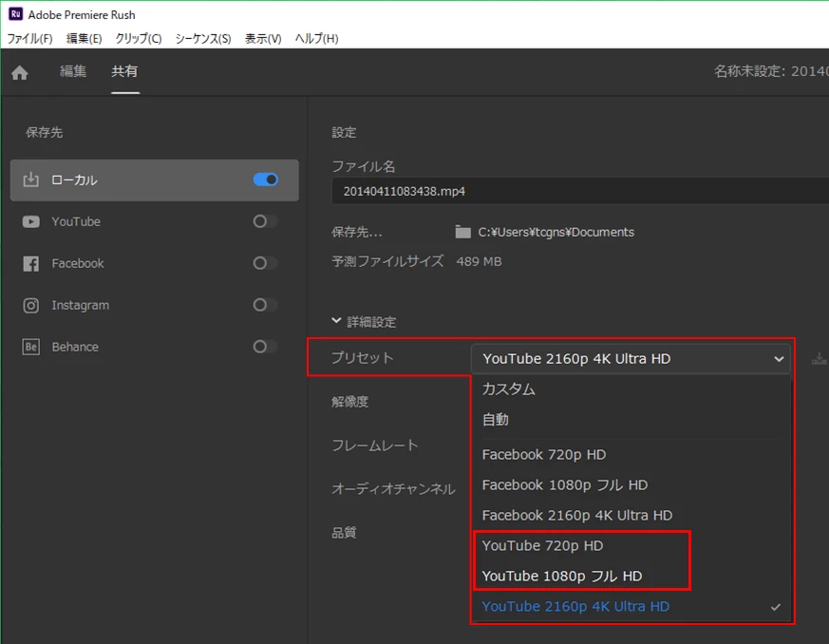Click the file name input field
The height and width of the screenshot is (644, 829).
580,192
